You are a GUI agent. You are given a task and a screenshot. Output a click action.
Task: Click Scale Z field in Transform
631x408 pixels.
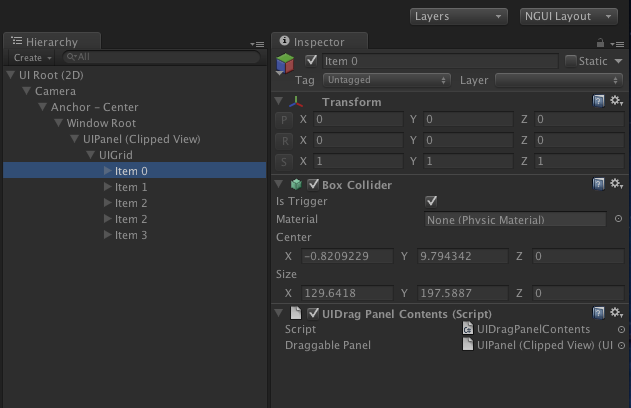click(x=579, y=161)
